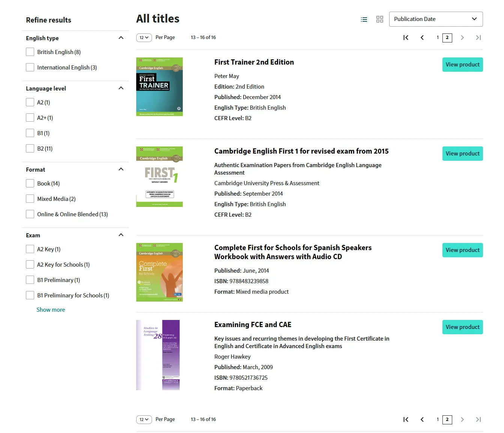
Task: Go to page 1 in top pagination
Action: (438, 38)
